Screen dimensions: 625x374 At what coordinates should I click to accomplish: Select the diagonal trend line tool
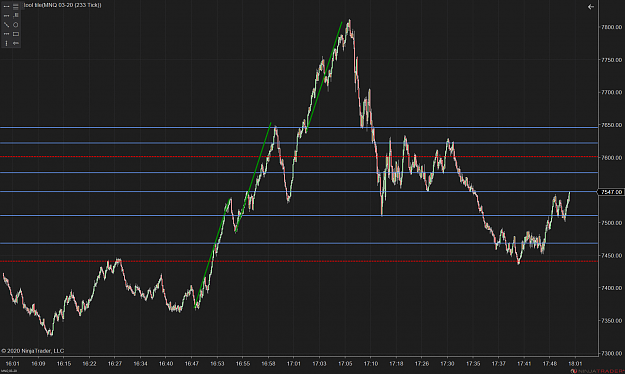[6, 25]
